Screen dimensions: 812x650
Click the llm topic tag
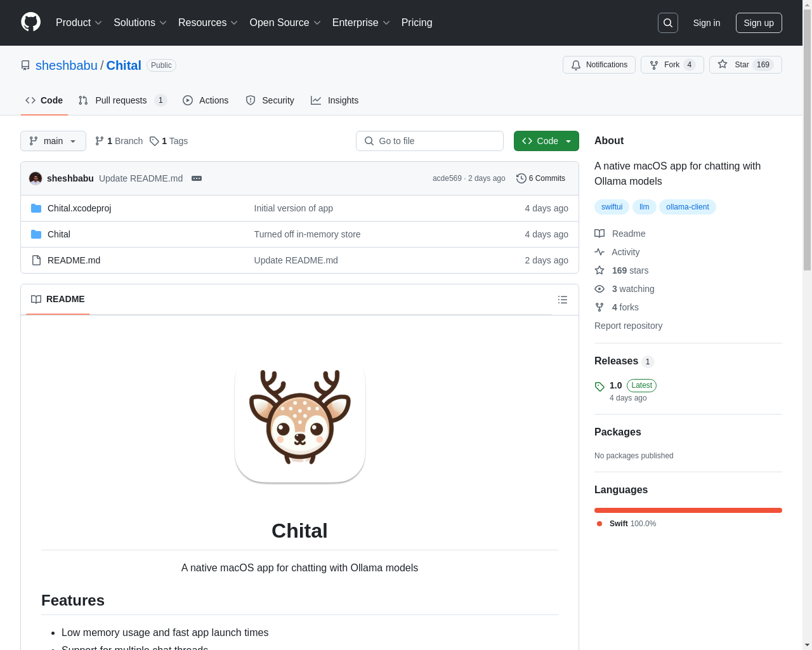(645, 207)
